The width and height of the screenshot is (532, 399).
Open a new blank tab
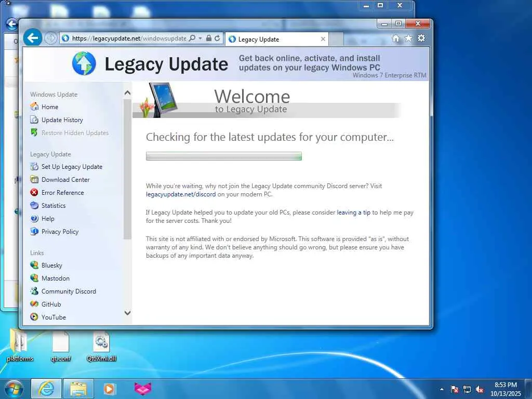336,39
